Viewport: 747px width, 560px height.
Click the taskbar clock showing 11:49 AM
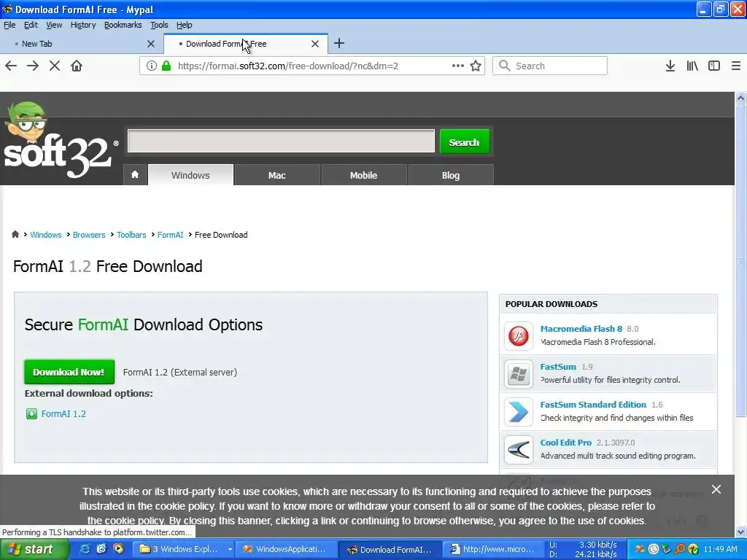click(x=720, y=549)
